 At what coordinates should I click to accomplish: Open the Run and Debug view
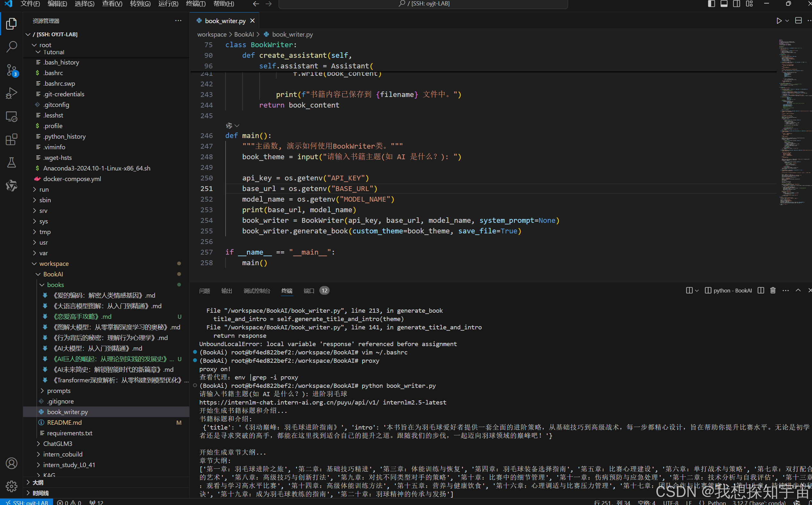pos(11,93)
